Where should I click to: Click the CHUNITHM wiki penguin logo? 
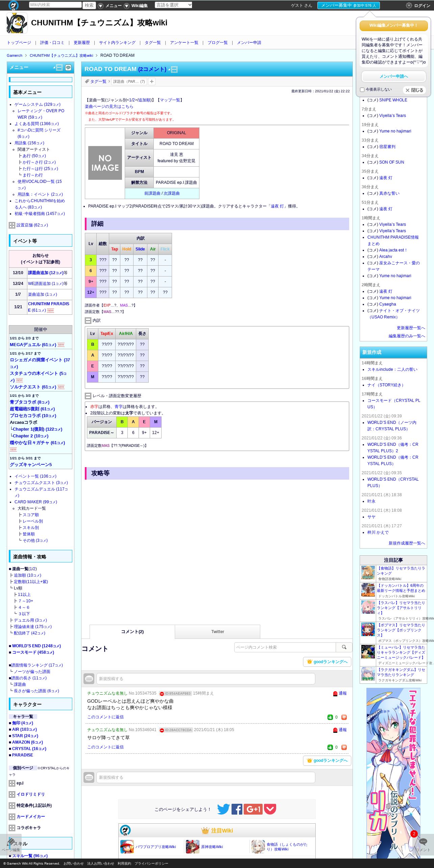tap(17, 23)
